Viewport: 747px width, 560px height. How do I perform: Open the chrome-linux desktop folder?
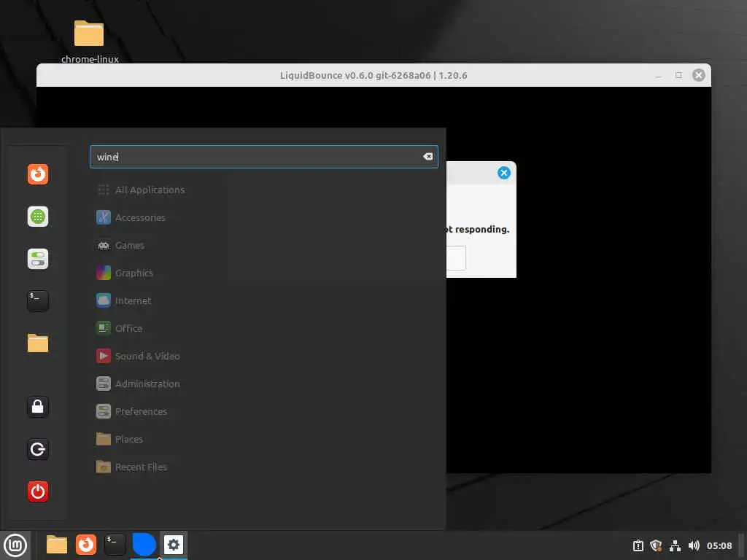click(89, 42)
